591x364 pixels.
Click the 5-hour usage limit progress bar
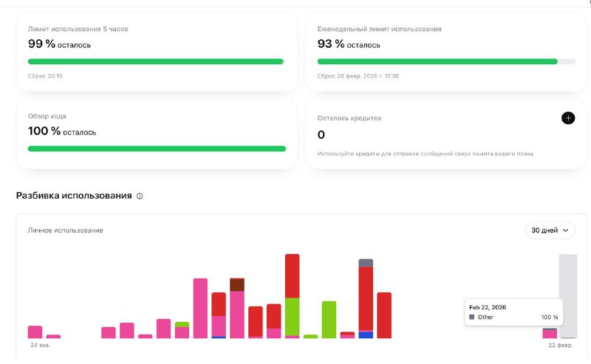(x=156, y=61)
